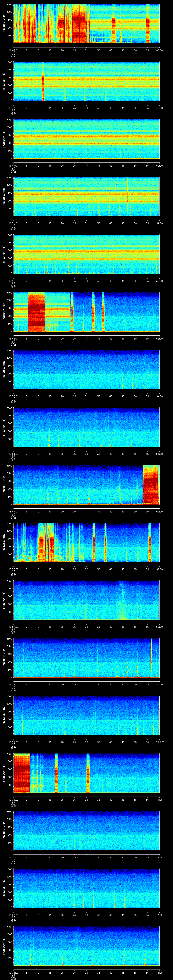Screen dimensions: 173x980
Task: Click the 18:56:00 start time label
Action: coord(13,569)
